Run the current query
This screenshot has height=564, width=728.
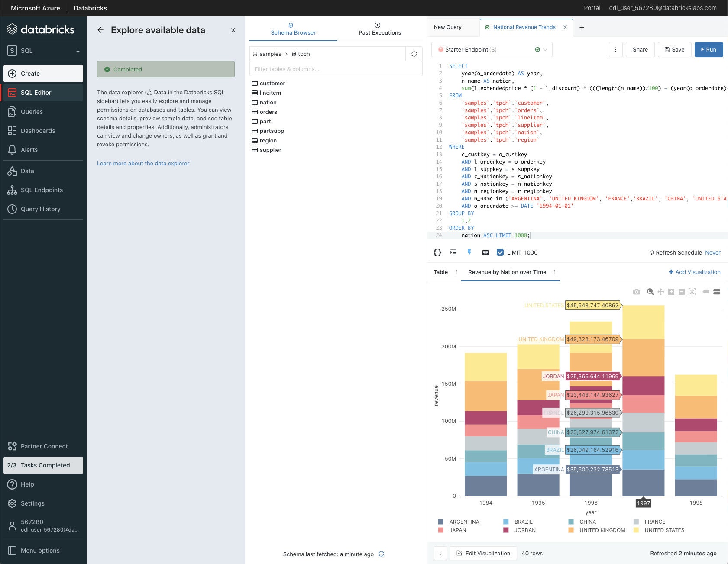(709, 49)
